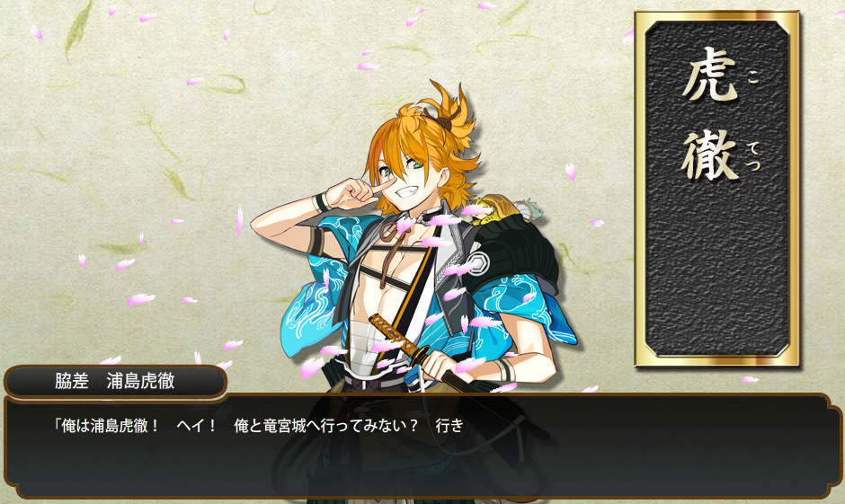Click the trailing 行き text in dialogue
This screenshot has width=845, height=504.
[449, 426]
